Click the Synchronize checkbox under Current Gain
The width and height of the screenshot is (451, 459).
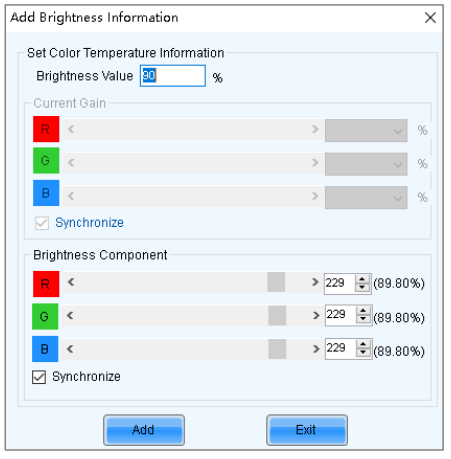pyautogui.click(x=42, y=223)
